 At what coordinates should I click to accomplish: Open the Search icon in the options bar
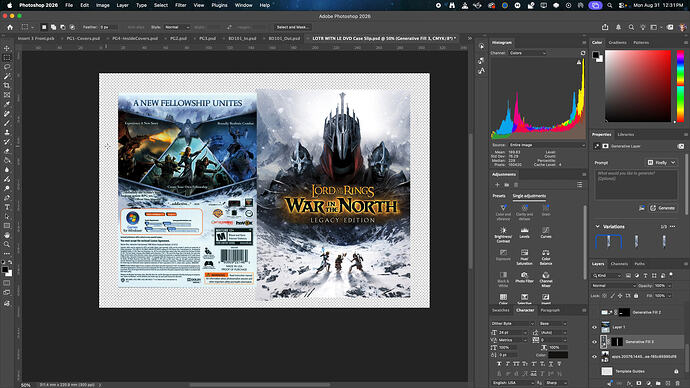631,27
